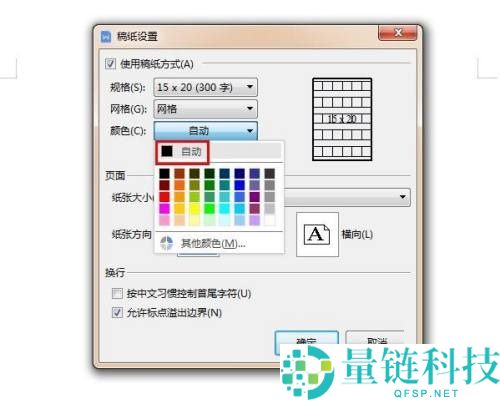Pick the bright red color swatch
Viewport: 500px width, 404px height.
(x=164, y=197)
